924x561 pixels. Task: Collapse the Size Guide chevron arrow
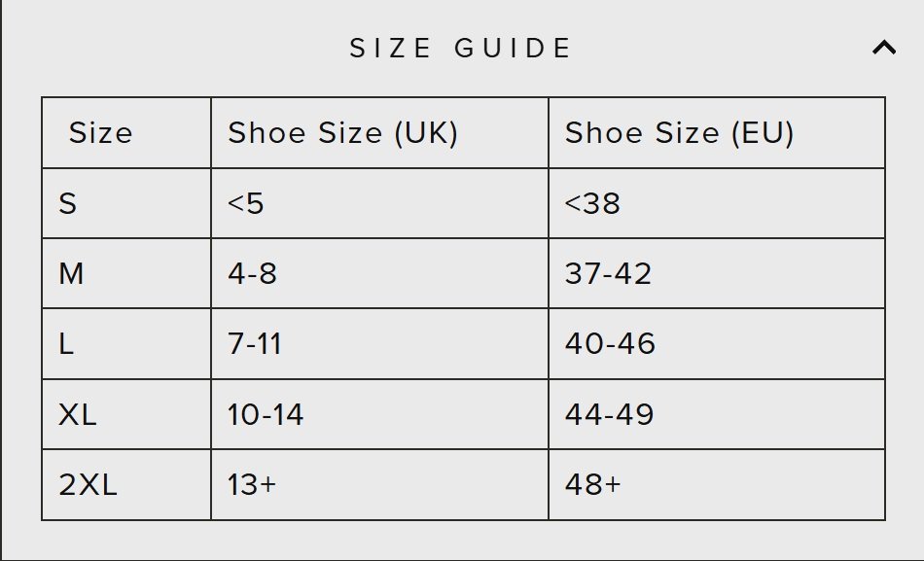coord(883,47)
